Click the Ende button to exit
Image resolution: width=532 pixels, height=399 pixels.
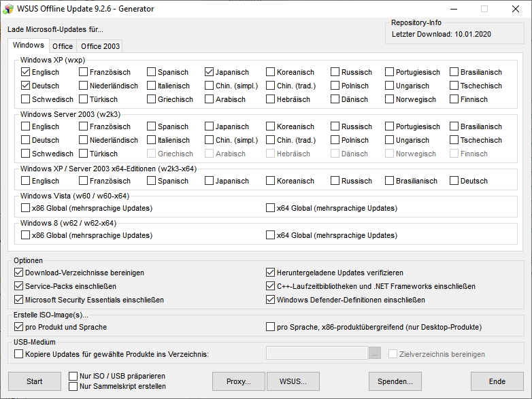(x=497, y=381)
